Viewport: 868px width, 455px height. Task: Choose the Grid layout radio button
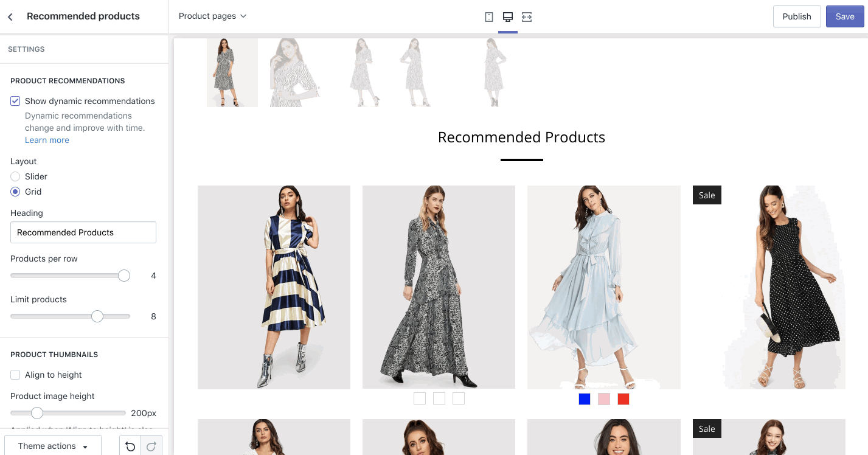pos(15,192)
